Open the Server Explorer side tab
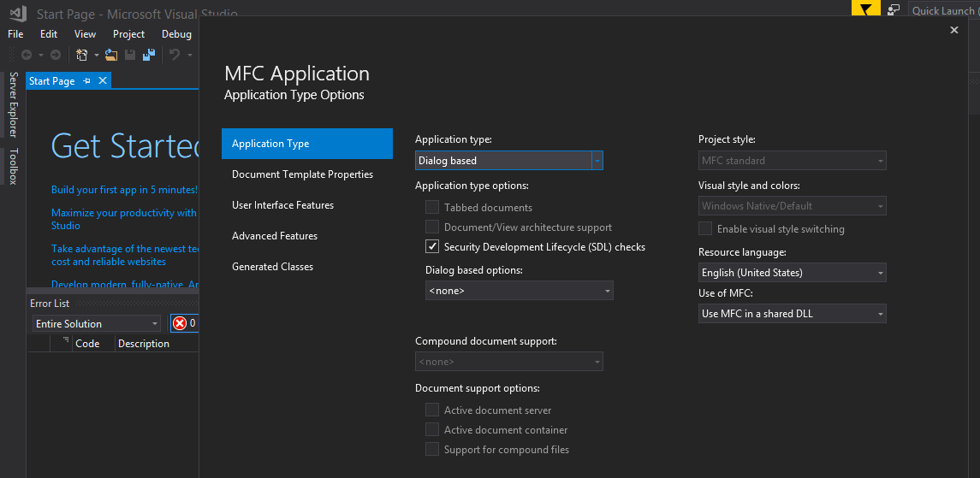980x478 pixels. pos(13,104)
